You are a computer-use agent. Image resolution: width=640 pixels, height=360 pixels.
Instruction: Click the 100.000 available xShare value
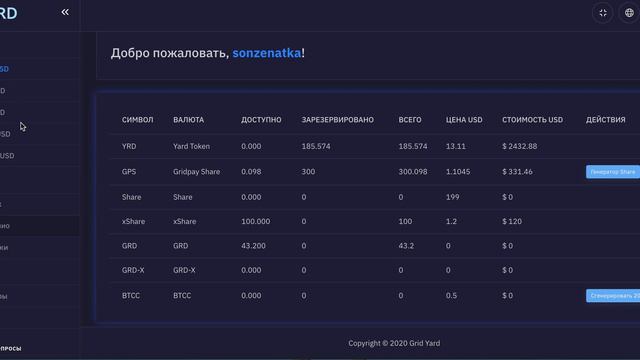click(x=256, y=222)
